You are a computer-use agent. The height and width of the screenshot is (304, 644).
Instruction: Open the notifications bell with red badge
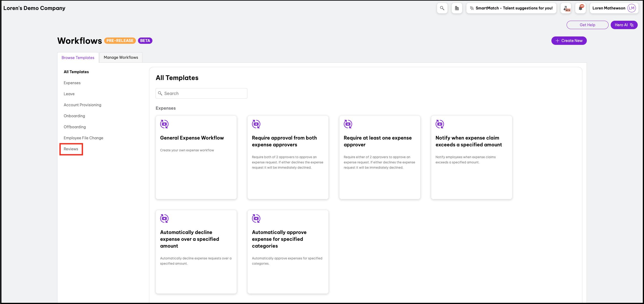click(581, 8)
